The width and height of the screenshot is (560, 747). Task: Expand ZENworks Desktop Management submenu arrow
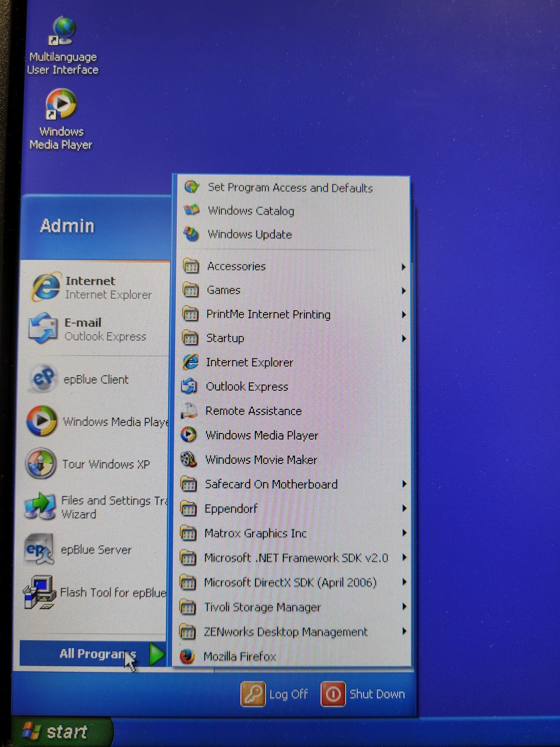(404, 631)
